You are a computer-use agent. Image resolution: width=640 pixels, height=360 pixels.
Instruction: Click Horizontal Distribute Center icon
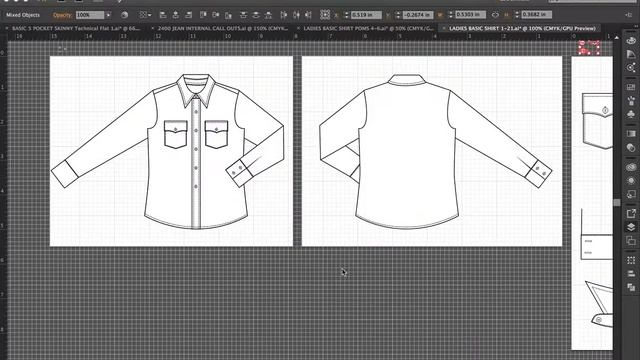296,15
